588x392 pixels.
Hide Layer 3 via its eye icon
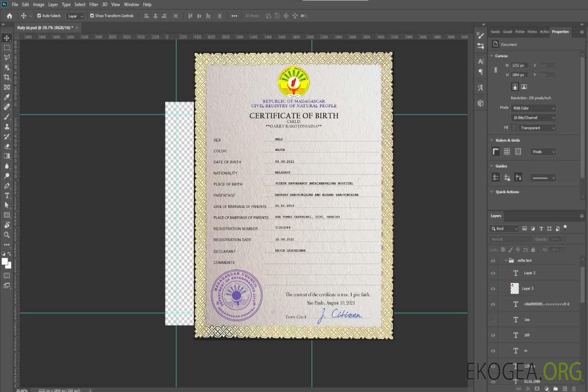click(493, 289)
